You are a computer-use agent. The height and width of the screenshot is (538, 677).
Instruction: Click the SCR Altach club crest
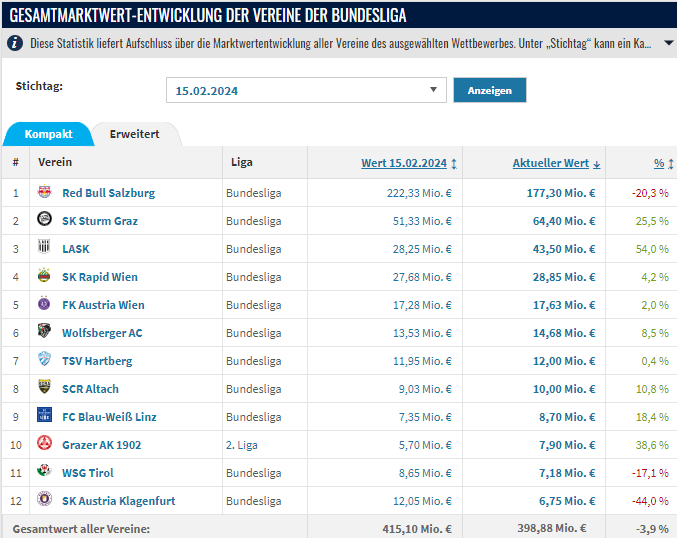(44, 387)
